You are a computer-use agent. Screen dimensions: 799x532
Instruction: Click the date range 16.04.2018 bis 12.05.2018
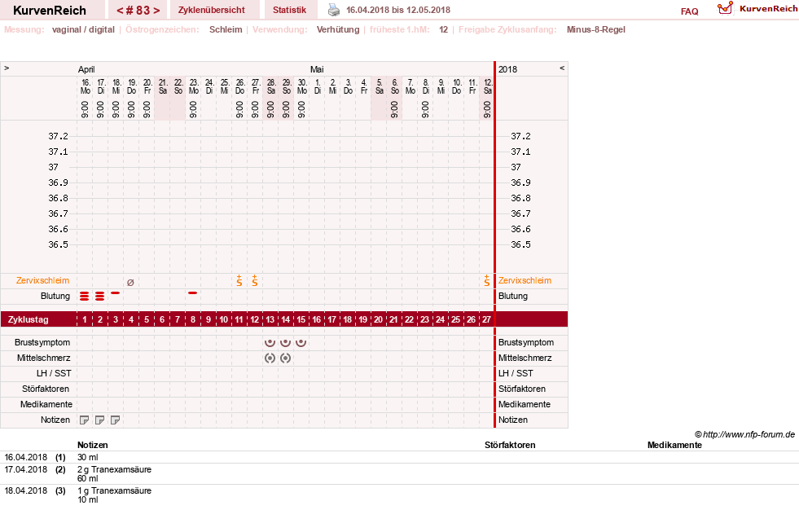(398, 10)
